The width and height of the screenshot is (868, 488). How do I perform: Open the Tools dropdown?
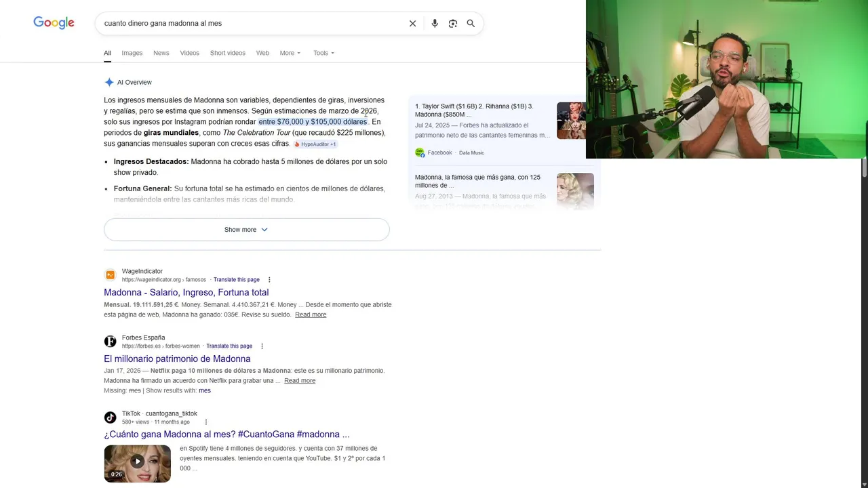coord(323,53)
